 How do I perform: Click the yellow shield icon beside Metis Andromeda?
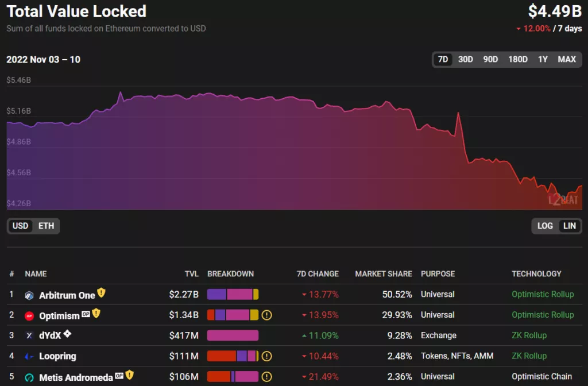coord(130,375)
